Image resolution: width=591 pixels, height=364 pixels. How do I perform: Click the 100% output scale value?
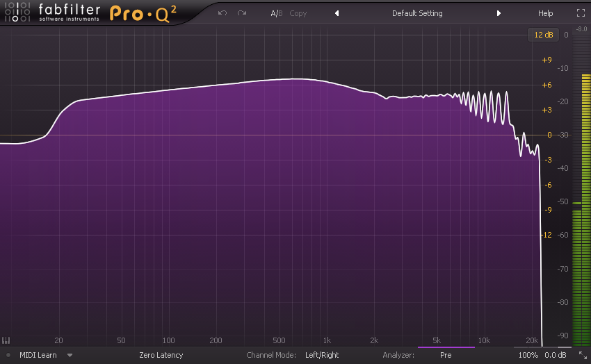tap(528, 355)
